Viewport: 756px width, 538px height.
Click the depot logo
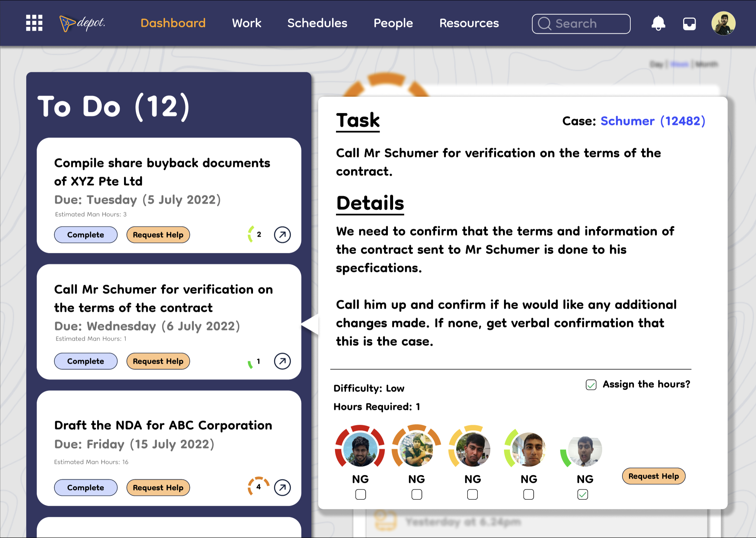[82, 23]
